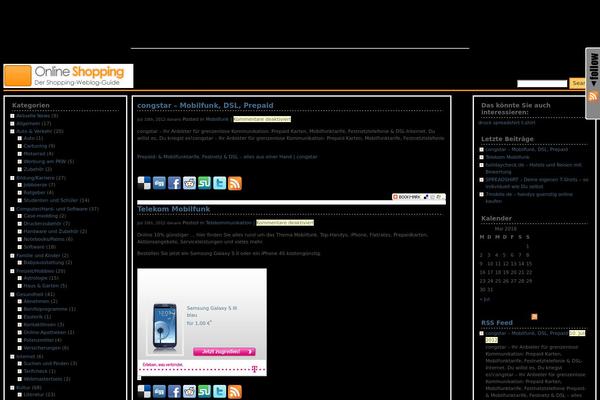Viewport: 600px width, 400px height.
Task: Open congstar entry under Letzte Beiträge
Action: (527, 149)
